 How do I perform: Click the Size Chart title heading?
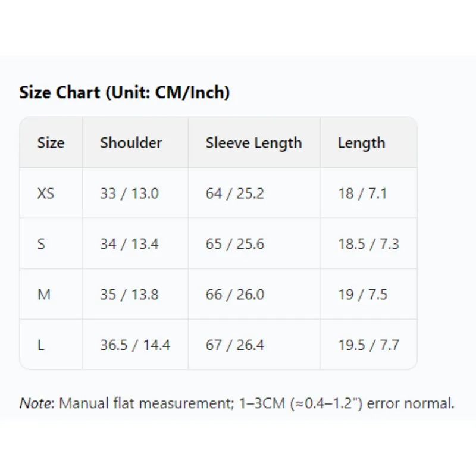coord(124,93)
